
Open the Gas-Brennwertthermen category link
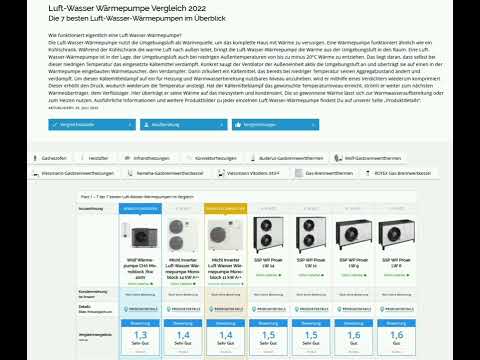pyautogui.click(x=329, y=173)
